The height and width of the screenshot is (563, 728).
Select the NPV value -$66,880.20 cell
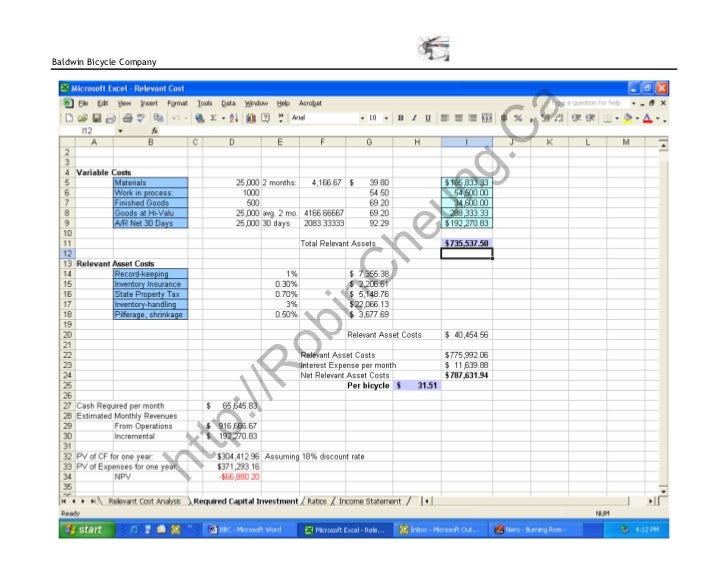pyautogui.click(x=232, y=477)
